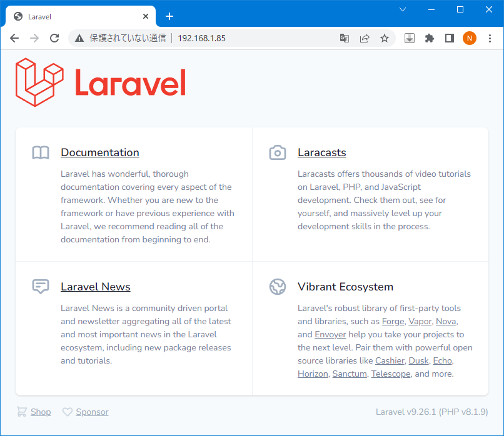
Task: Click the Shop link in footer
Action: click(x=41, y=412)
